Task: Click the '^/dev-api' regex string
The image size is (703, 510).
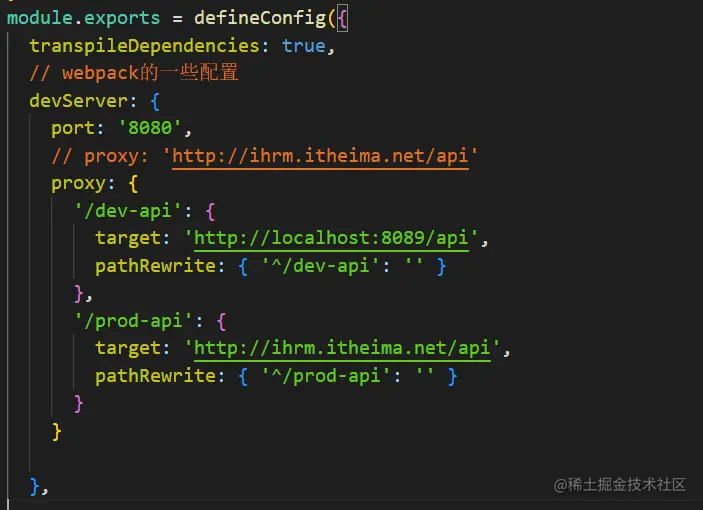Action: (x=321, y=266)
